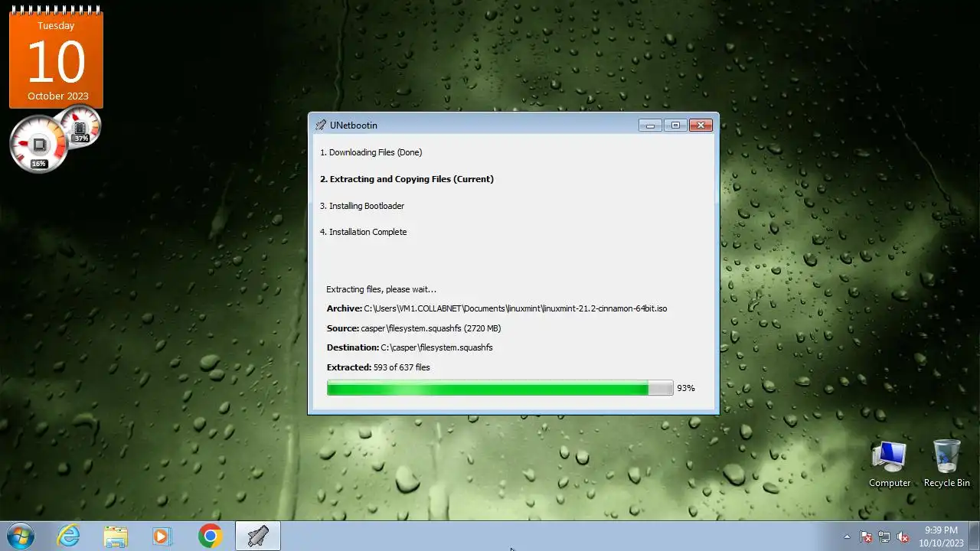Select the UNetbootin taskbar button

tap(258, 536)
